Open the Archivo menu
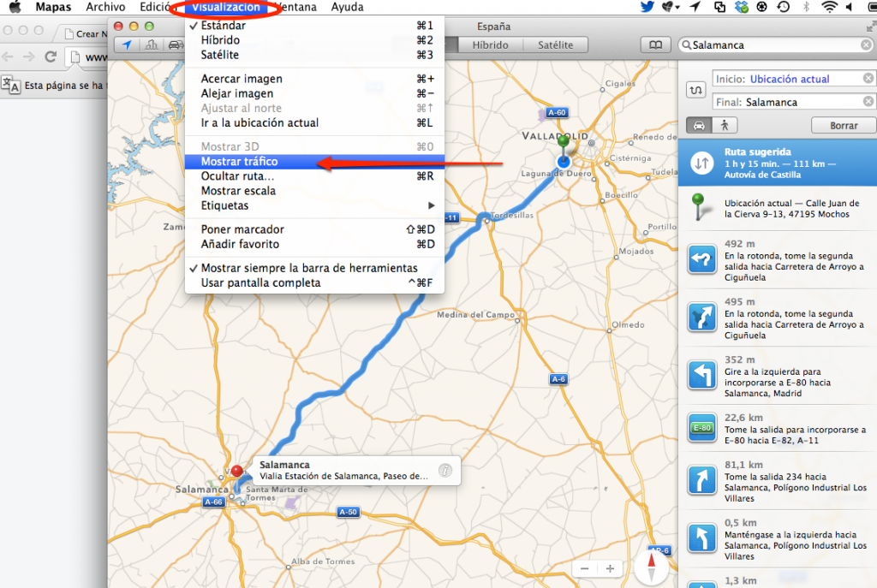The height and width of the screenshot is (588, 877). pos(105,7)
